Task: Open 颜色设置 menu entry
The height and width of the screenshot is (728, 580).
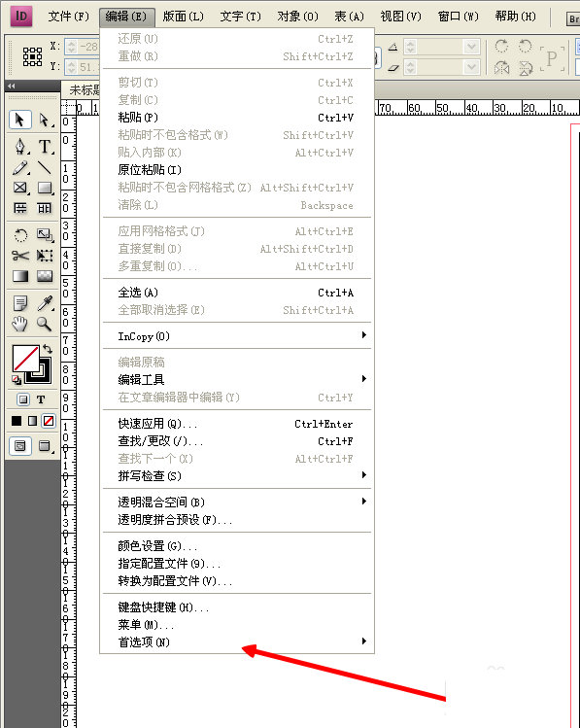Action: pyautogui.click(x=237, y=546)
